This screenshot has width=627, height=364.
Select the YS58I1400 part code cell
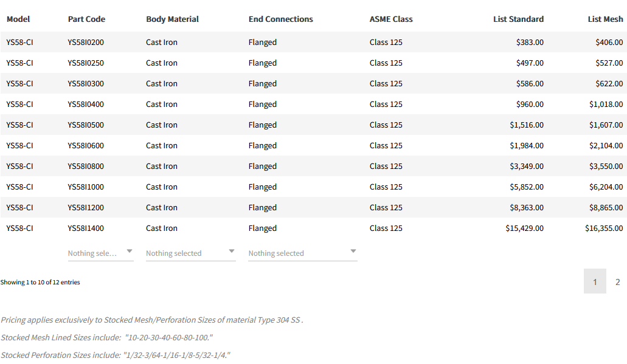86,228
